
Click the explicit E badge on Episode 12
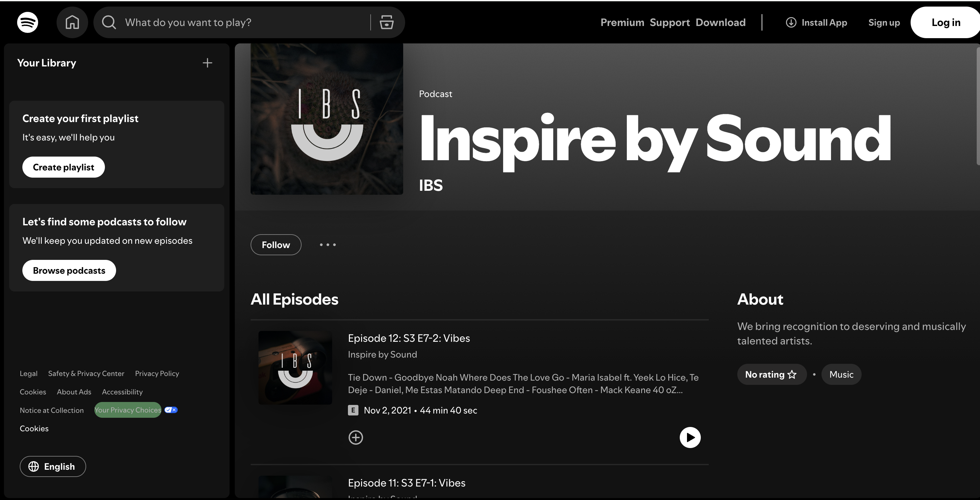pos(353,410)
